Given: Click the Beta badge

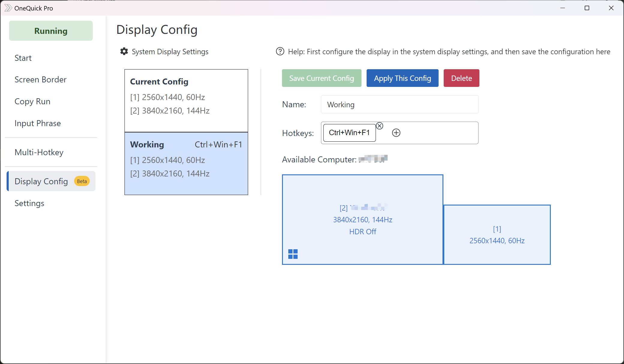Looking at the screenshot, I should point(82,181).
